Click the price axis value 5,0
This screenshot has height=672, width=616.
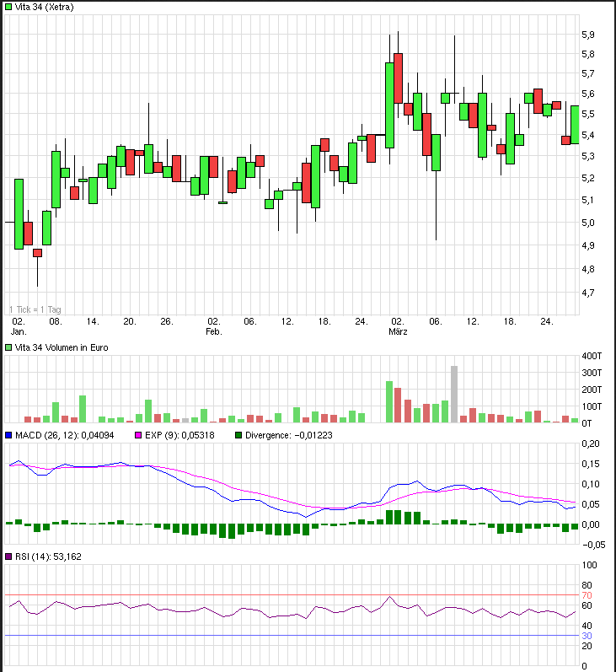click(587, 223)
